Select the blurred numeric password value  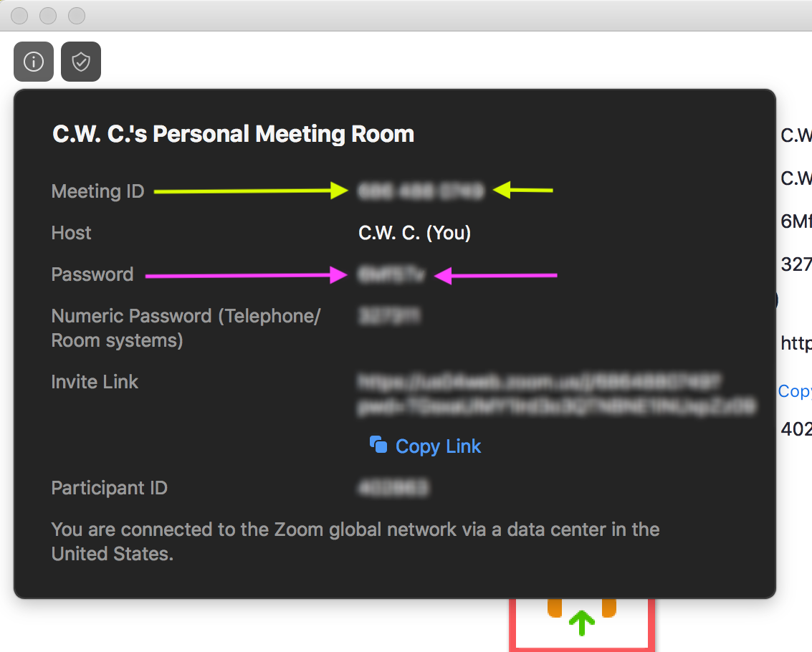tap(389, 315)
